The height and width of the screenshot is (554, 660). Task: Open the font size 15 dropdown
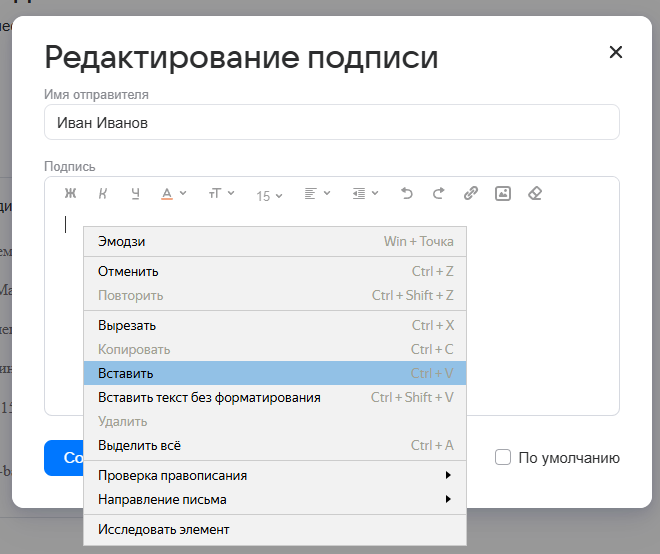(269, 195)
